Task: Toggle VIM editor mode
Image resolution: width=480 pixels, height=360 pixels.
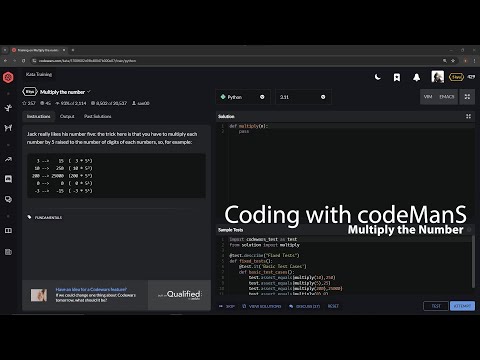Action: click(x=428, y=97)
